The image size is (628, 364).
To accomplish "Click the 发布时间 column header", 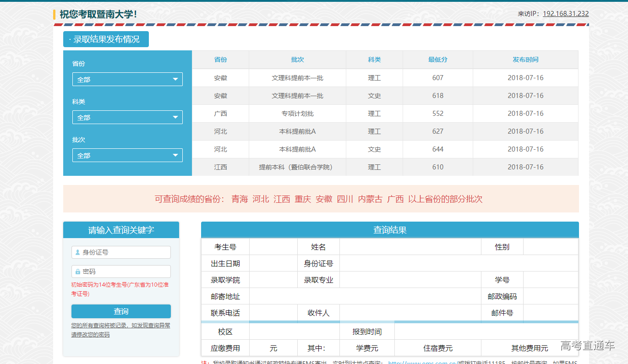I will tap(525, 60).
